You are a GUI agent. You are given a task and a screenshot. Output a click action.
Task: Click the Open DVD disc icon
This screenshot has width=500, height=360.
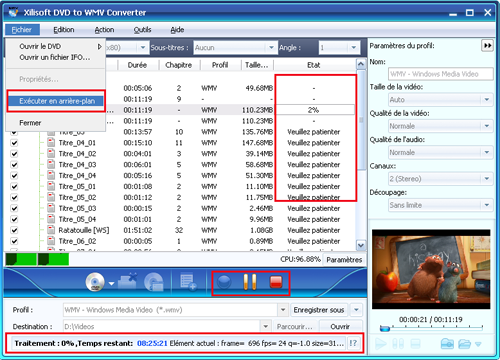95,282
